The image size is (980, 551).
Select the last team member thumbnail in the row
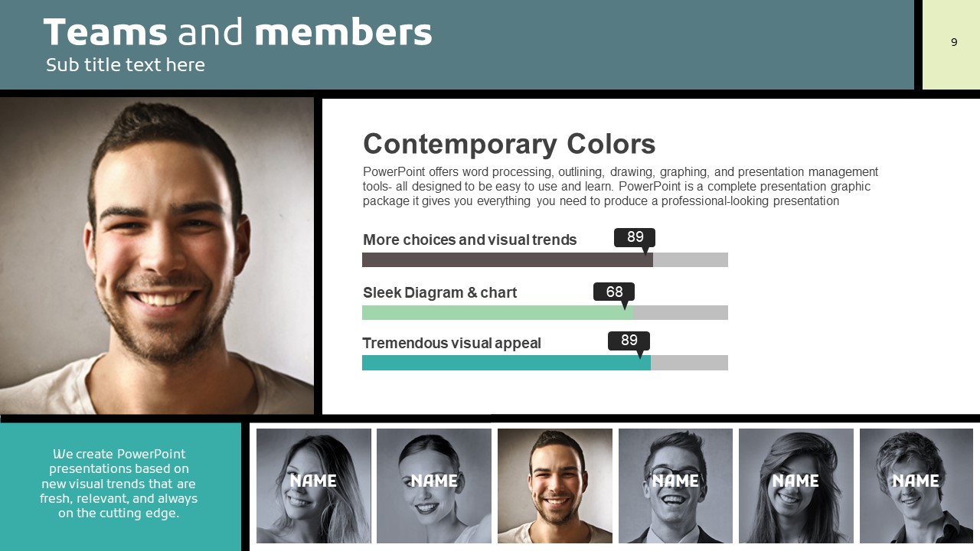tap(916, 485)
